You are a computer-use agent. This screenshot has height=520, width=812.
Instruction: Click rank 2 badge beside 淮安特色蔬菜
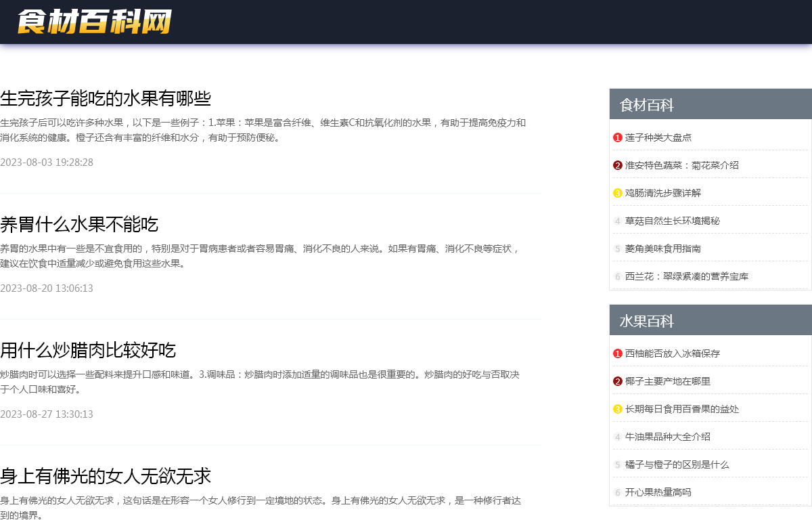(x=617, y=165)
